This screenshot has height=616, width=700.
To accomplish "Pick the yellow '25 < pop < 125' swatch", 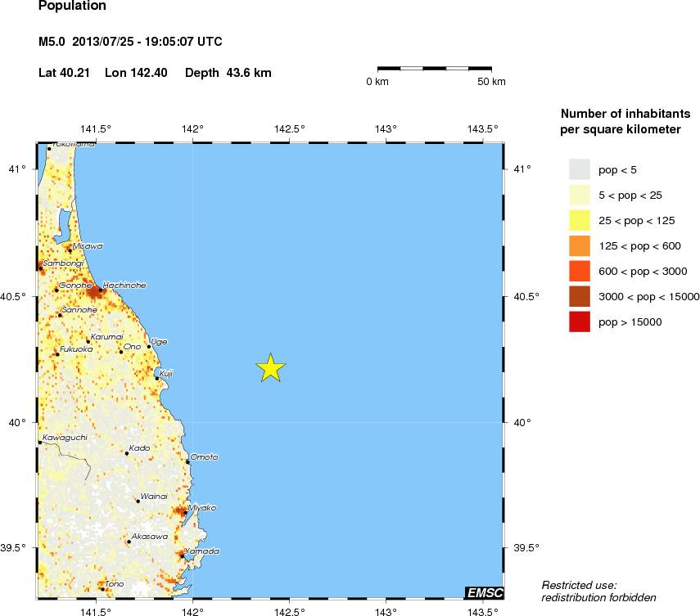I will coord(580,220).
